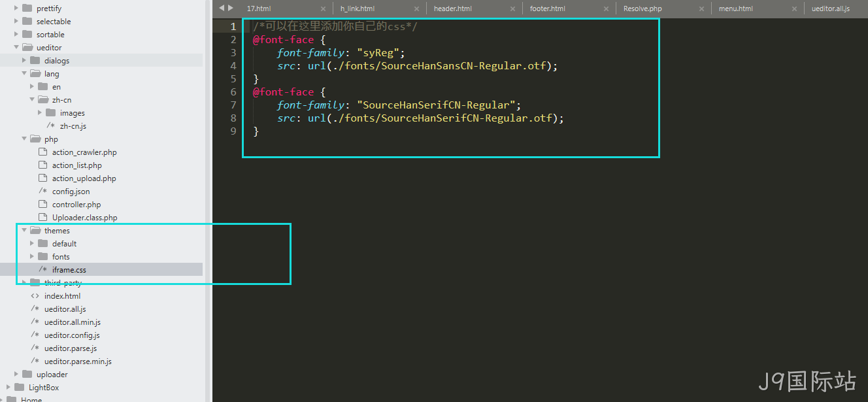Open zh-cn.js language file
This screenshot has width=868, height=402.
click(x=73, y=126)
